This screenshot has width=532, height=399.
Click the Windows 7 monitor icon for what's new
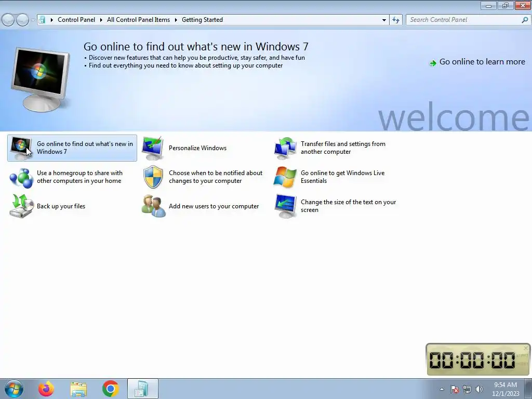(21, 148)
